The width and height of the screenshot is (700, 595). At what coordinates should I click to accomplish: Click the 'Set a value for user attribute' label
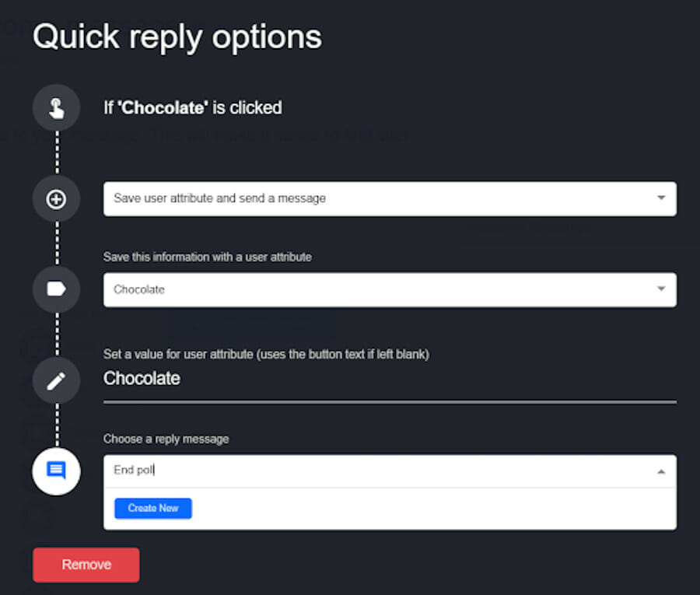pyautogui.click(x=266, y=355)
